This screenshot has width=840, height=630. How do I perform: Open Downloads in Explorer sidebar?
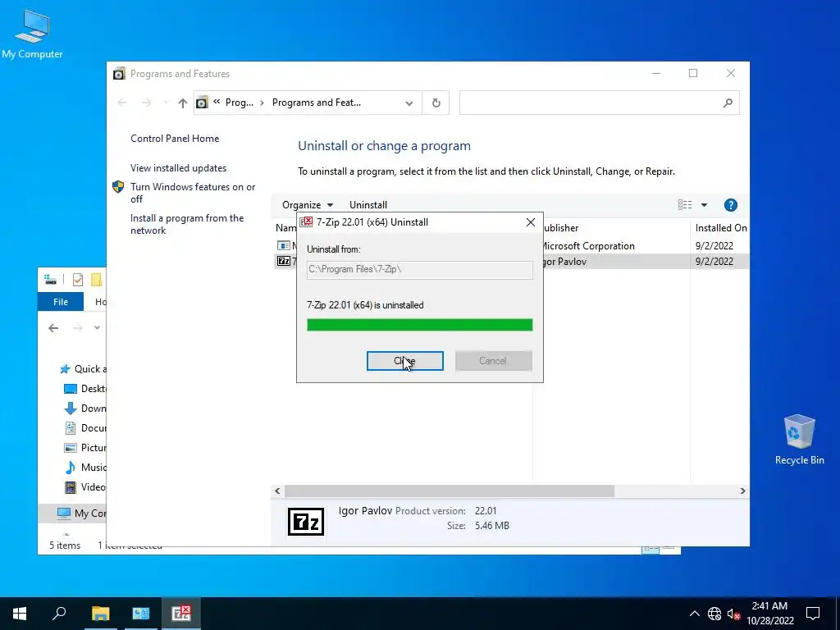pyautogui.click(x=85, y=409)
